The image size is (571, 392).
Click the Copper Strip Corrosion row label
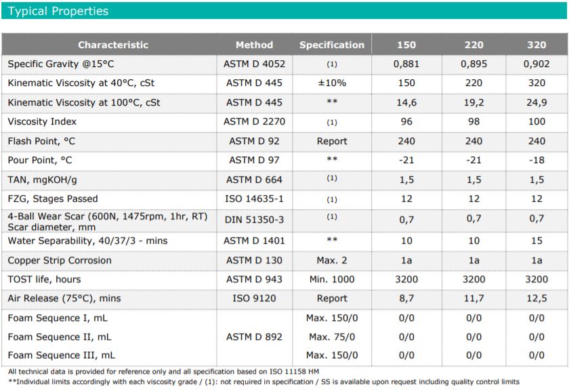[x=60, y=260]
